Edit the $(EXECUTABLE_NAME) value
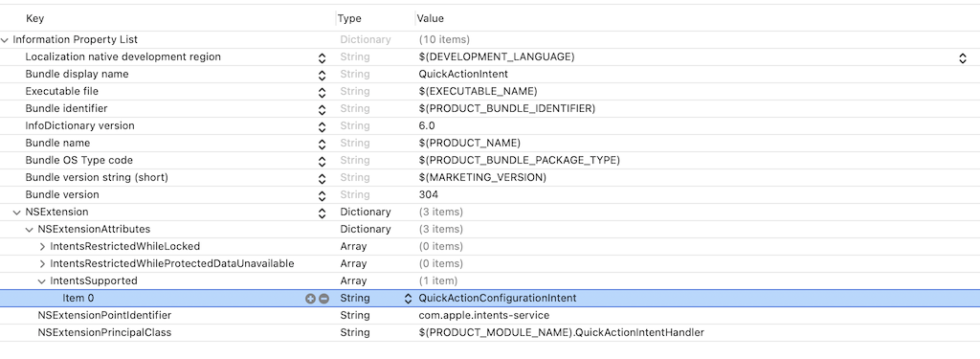The width and height of the screenshot is (980, 359). 478,91
